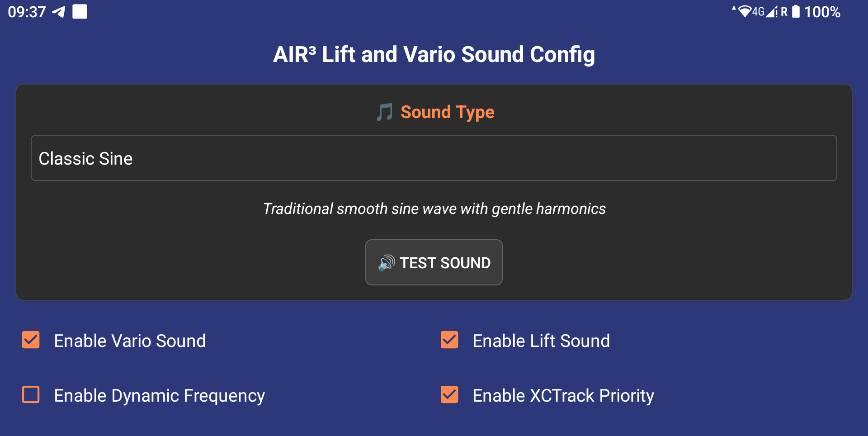
Task: Tap the AIR³ Lift and Vario Sound Config title
Action: (434, 55)
